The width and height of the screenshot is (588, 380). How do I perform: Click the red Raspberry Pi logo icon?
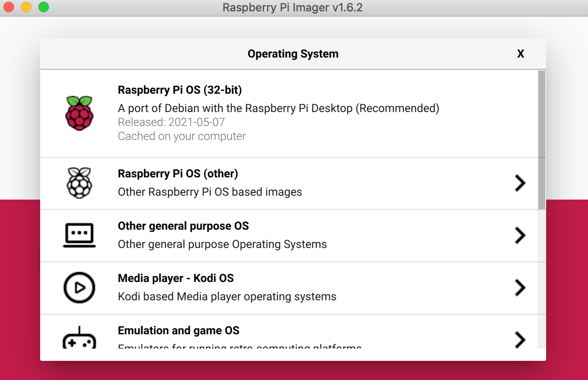pos(79,113)
